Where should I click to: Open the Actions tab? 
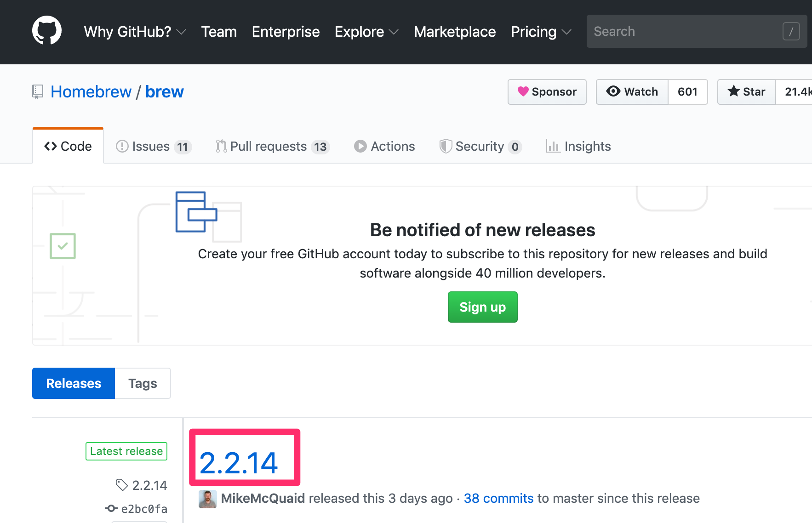click(384, 146)
